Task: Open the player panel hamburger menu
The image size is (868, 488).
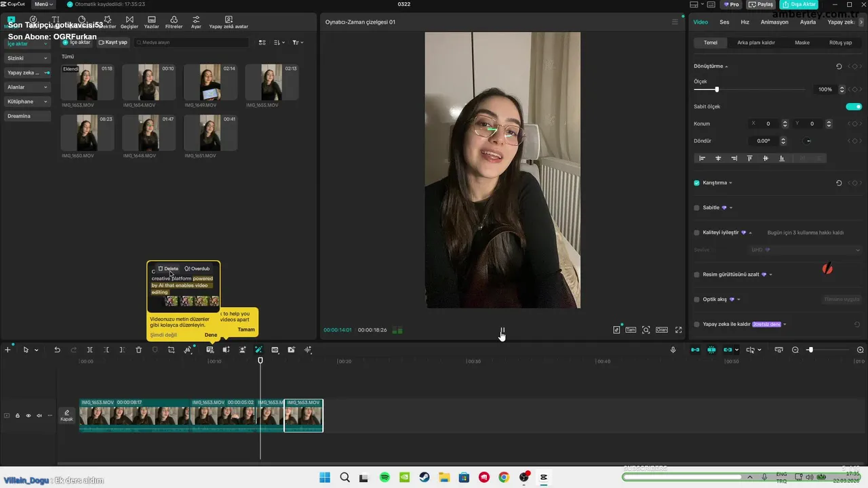Action: [x=675, y=22]
